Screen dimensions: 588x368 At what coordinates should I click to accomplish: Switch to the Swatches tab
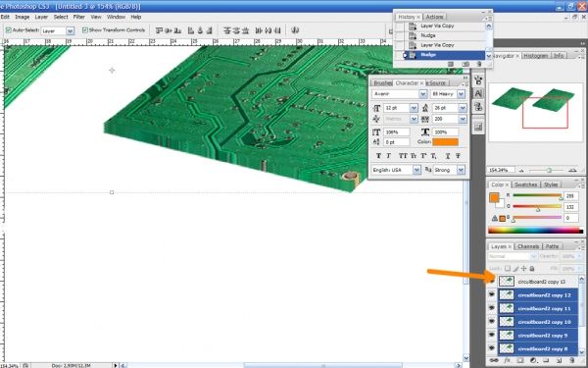525,184
